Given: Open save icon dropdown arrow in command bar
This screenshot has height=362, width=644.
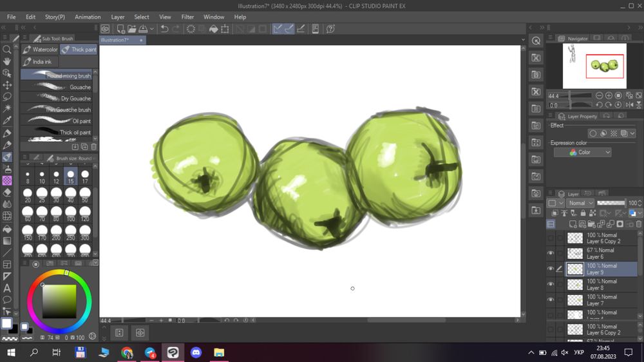Looking at the screenshot, I should point(151,29).
